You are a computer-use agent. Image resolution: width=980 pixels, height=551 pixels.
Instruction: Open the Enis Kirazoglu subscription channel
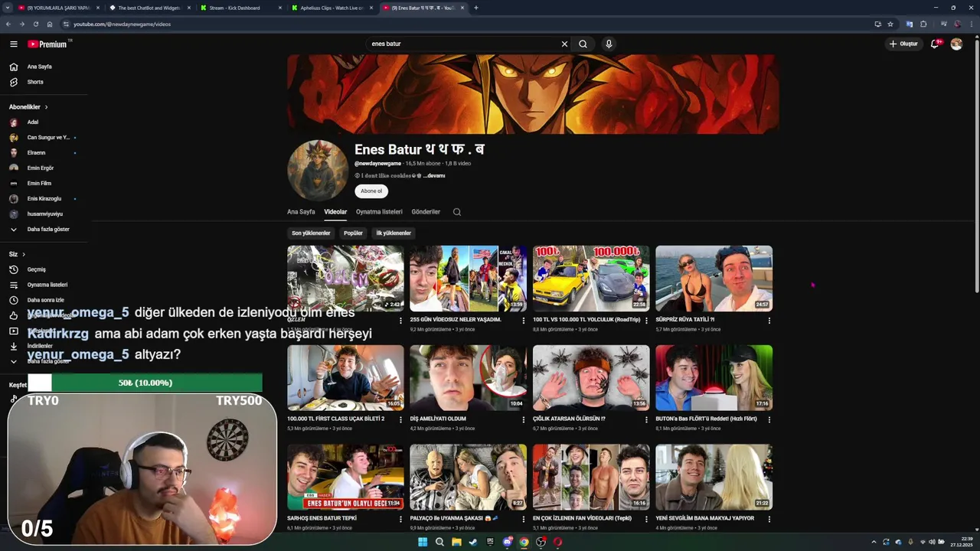[44, 198]
